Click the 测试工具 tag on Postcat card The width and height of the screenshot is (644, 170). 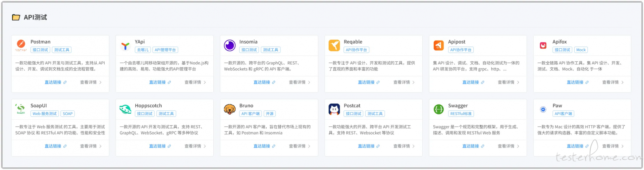click(x=375, y=114)
